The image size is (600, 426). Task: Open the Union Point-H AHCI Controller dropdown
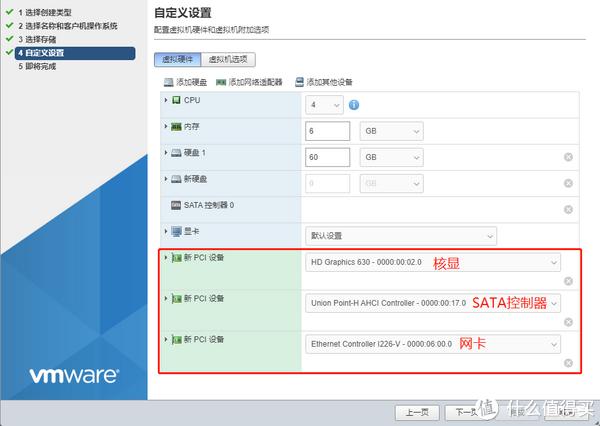tap(433, 303)
